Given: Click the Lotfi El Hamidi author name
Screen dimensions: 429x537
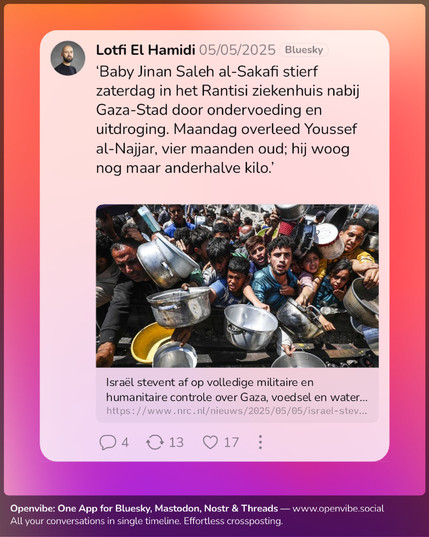Looking at the screenshot, I should 146,50.
